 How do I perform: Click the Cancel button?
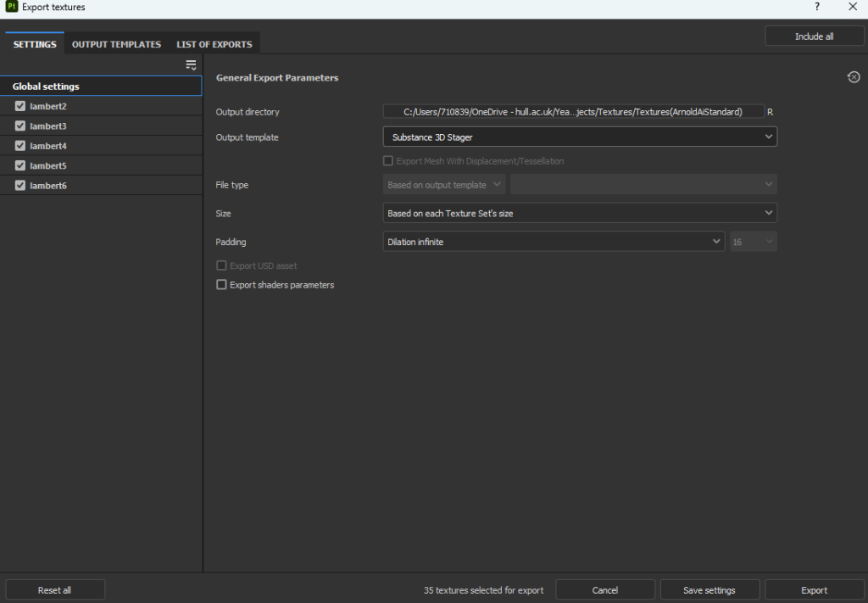coord(605,590)
